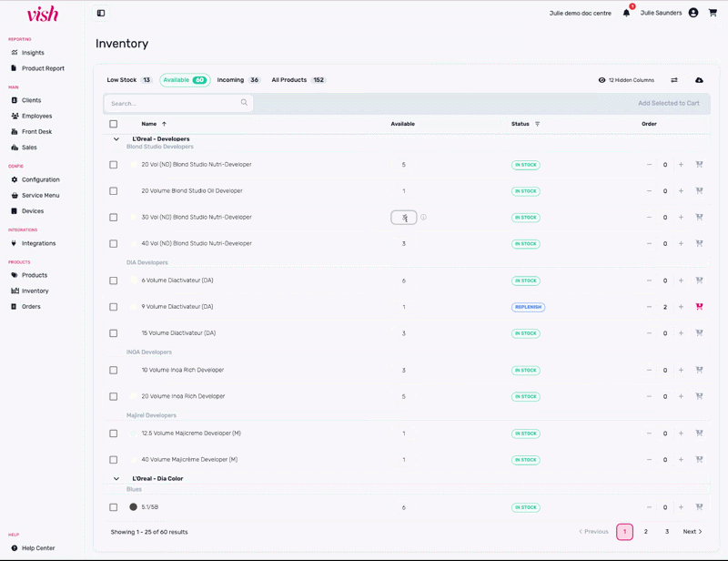Viewport: 728px width, 561px height.
Task: Show the 12 Hidden Columns
Action: pyautogui.click(x=626, y=80)
